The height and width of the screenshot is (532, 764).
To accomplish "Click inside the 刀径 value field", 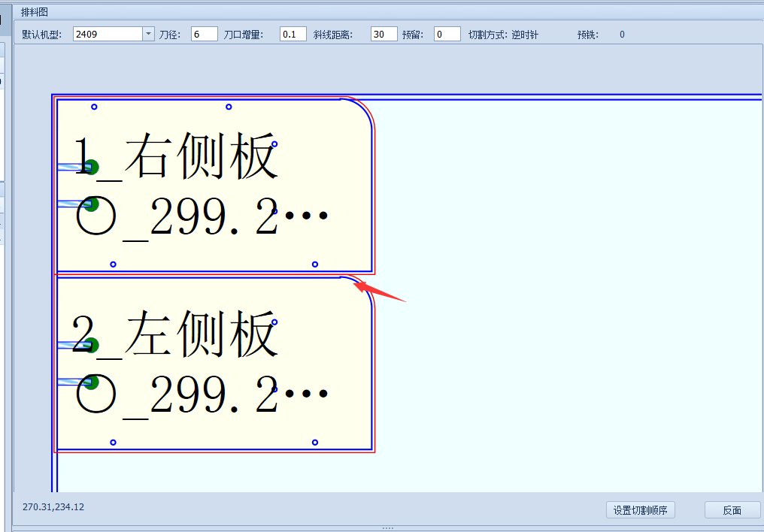I will [x=203, y=33].
